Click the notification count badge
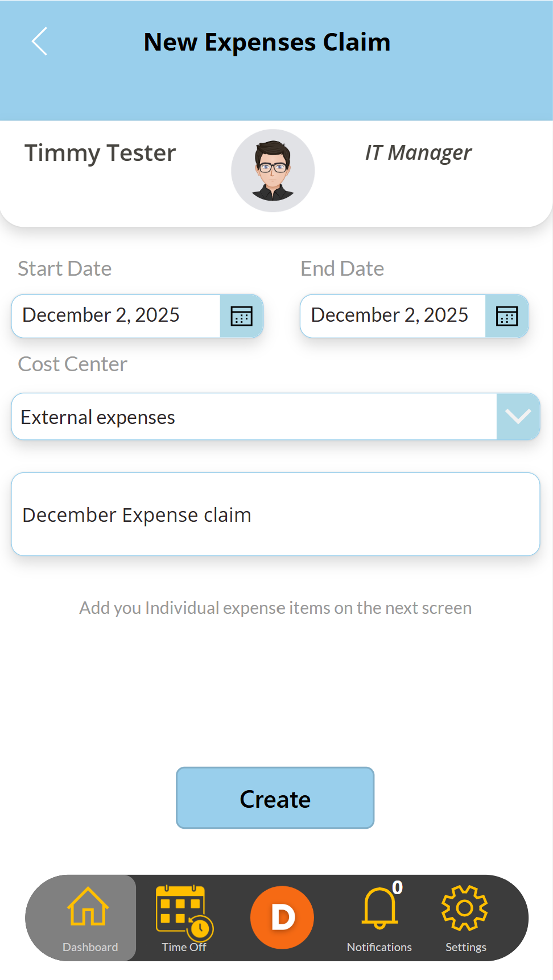This screenshot has width=553, height=980. (x=398, y=887)
